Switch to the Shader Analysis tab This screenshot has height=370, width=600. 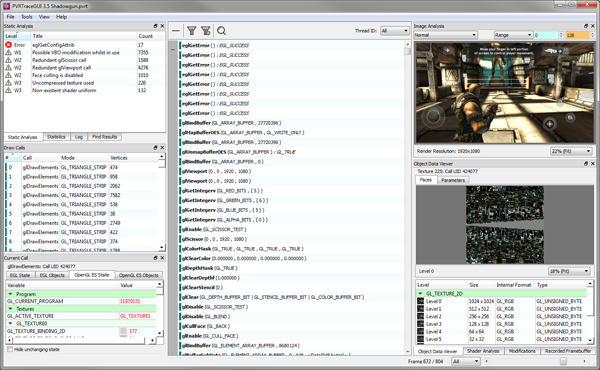pyautogui.click(x=483, y=351)
